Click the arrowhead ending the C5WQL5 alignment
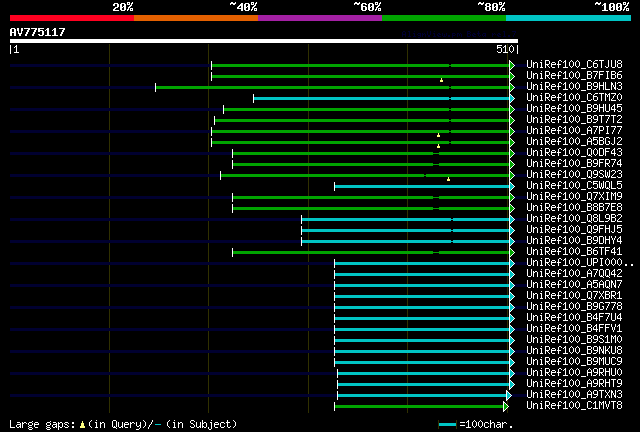 [512, 187]
